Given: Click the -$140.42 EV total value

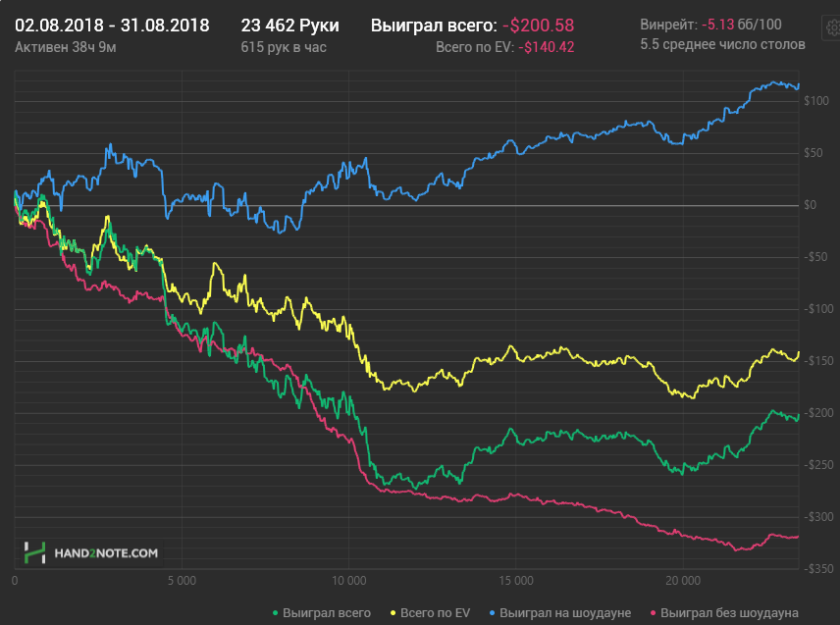Looking at the screenshot, I should 546,47.
